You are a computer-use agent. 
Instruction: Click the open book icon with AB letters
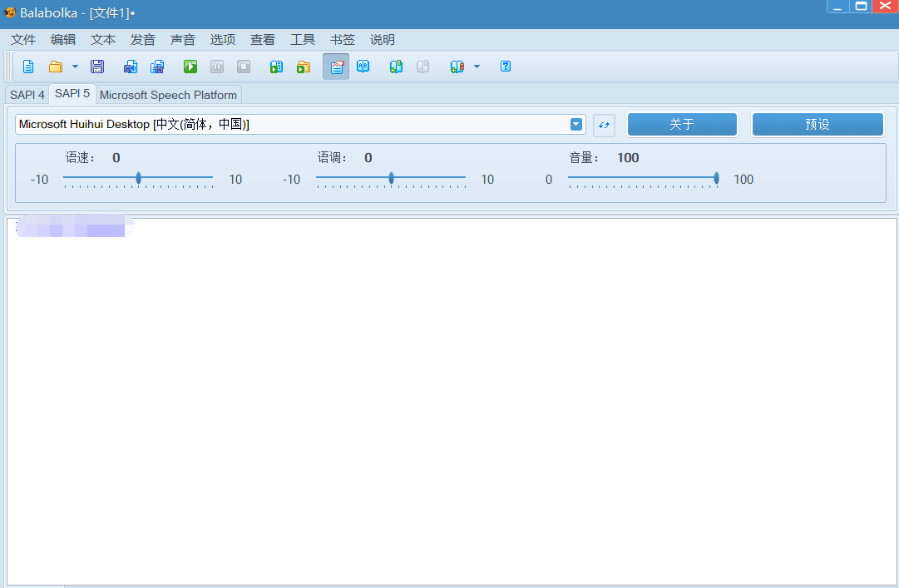363,67
